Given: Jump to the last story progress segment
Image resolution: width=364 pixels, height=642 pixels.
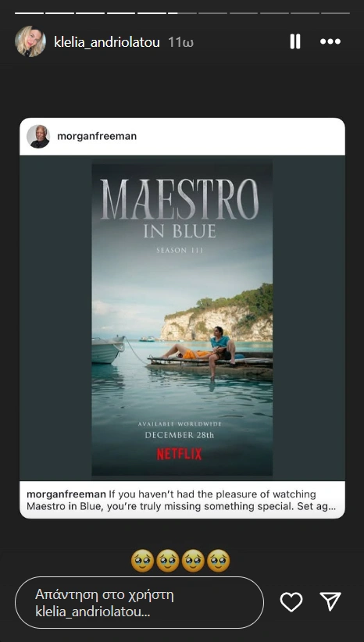Looking at the screenshot, I should (335, 13).
